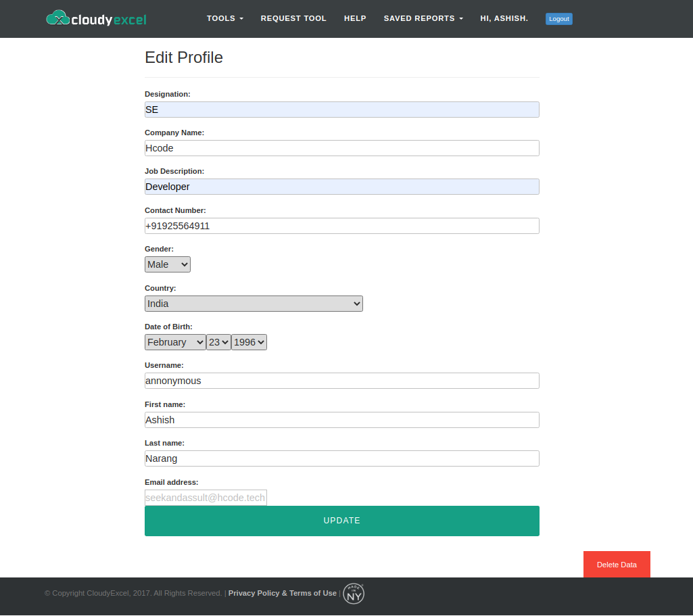Focus the Designation input field
693x616 pixels.
(x=341, y=110)
